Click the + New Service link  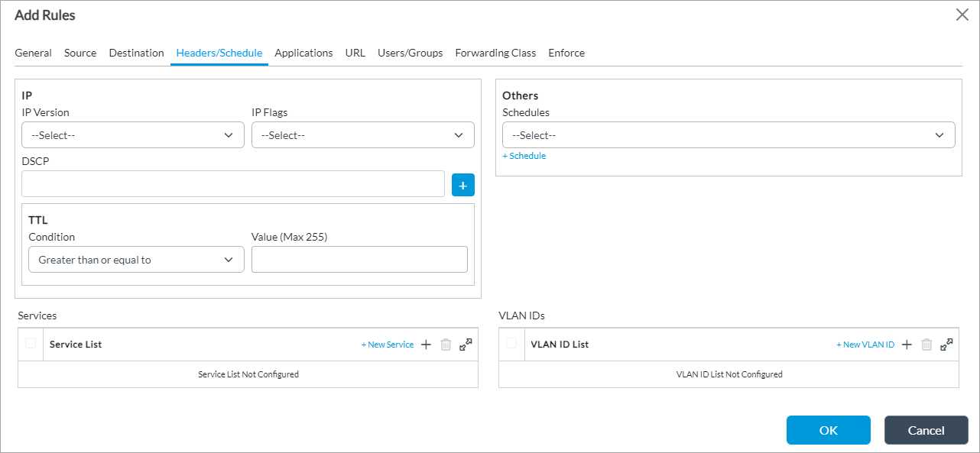tap(388, 345)
